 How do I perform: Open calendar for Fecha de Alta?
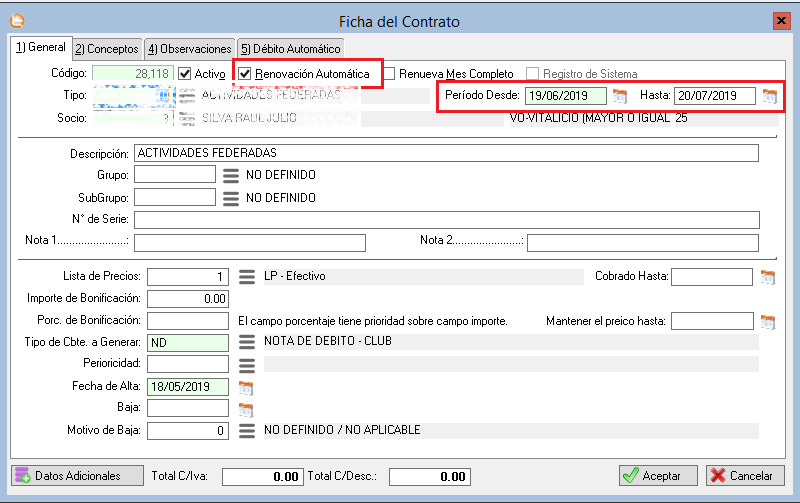point(245,387)
